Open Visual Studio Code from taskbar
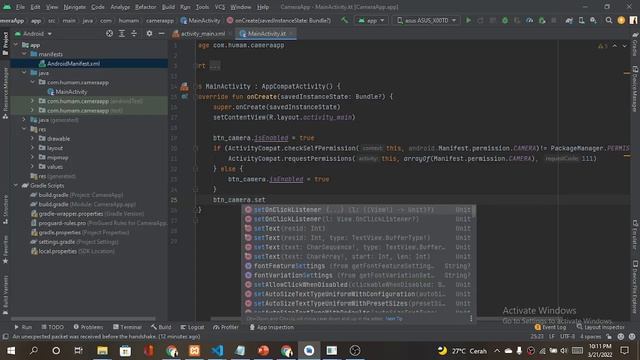 coord(217,351)
